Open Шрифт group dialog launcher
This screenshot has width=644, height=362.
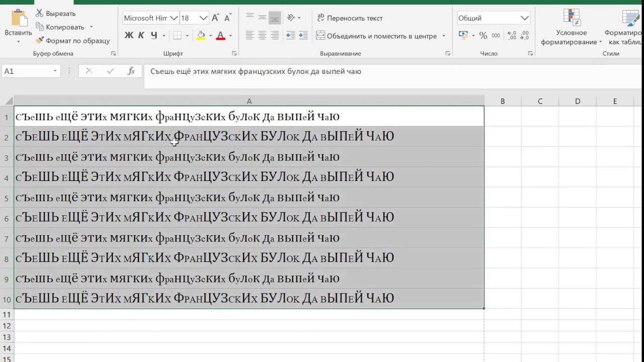pyautogui.click(x=234, y=53)
